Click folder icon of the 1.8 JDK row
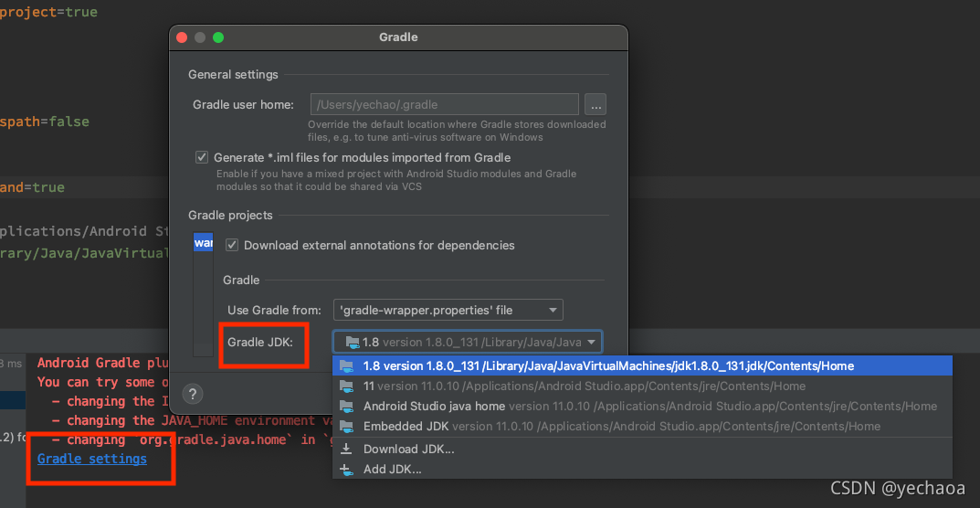 345,366
